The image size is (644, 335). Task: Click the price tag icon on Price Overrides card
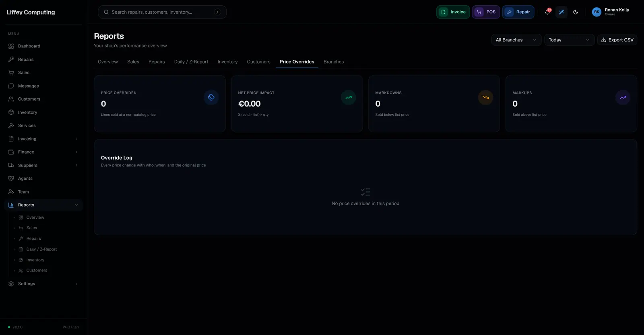coord(211,97)
